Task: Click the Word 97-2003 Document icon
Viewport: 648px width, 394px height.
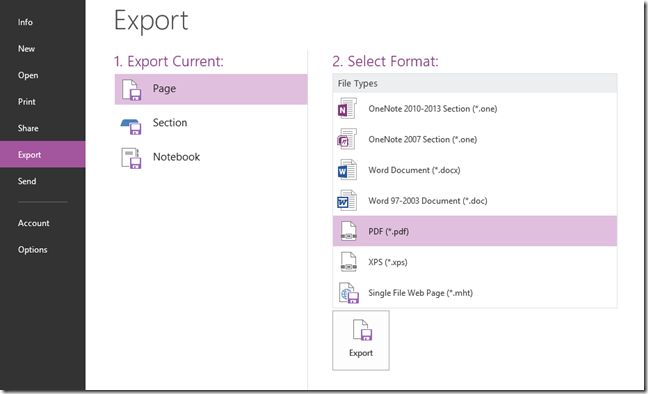Action: (x=347, y=201)
